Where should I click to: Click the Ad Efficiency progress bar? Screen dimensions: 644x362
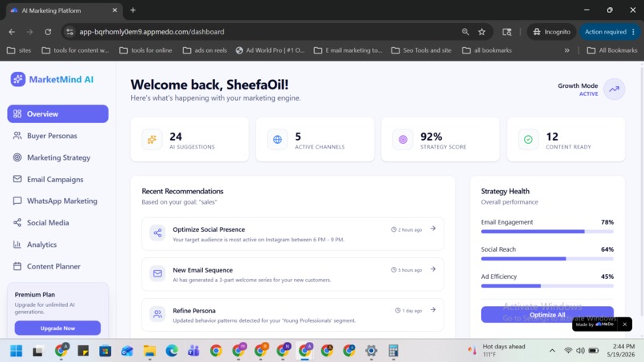click(547, 286)
